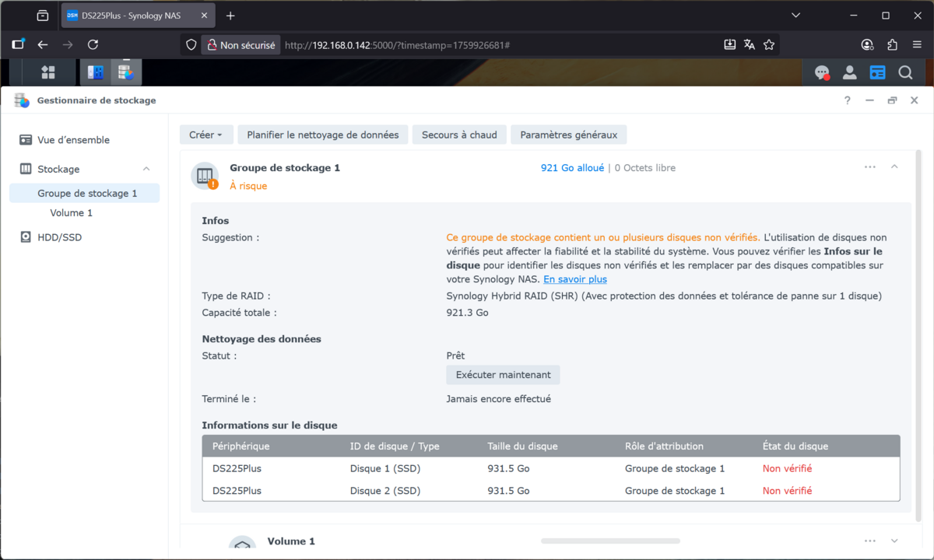Open the DSM widgets panel icon
934x560 pixels.
click(877, 72)
